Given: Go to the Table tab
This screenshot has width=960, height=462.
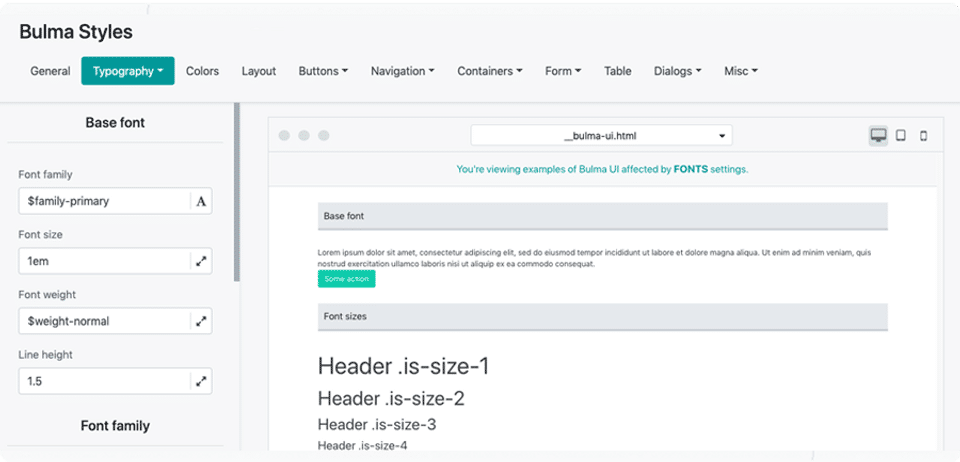Looking at the screenshot, I should (617, 71).
